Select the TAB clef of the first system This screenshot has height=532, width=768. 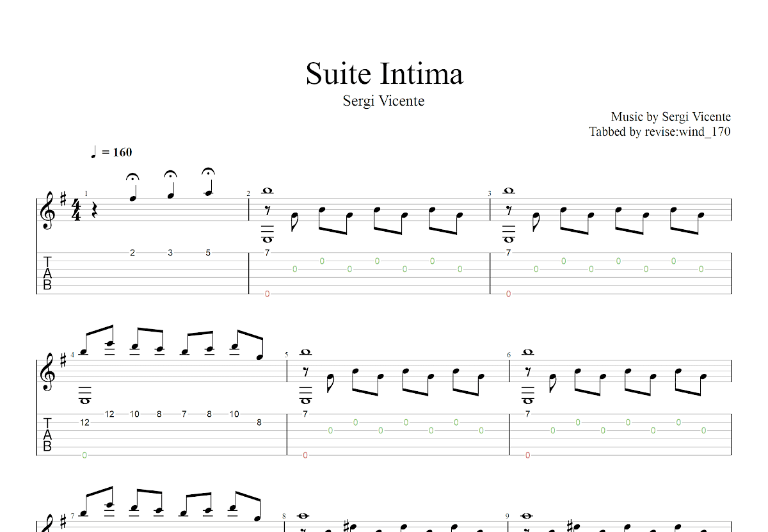coord(46,274)
